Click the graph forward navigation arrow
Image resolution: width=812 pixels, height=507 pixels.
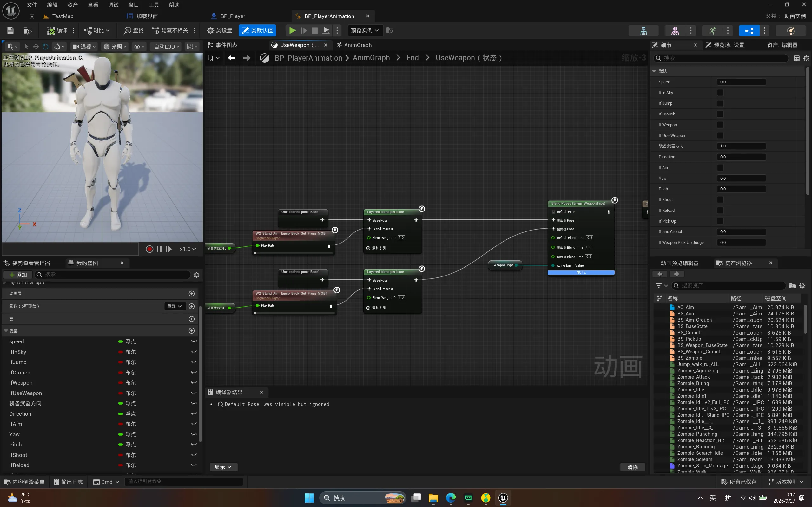tap(247, 58)
